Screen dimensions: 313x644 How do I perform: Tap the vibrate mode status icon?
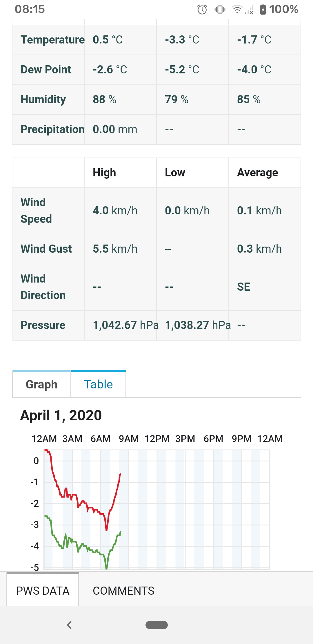(x=220, y=10)
